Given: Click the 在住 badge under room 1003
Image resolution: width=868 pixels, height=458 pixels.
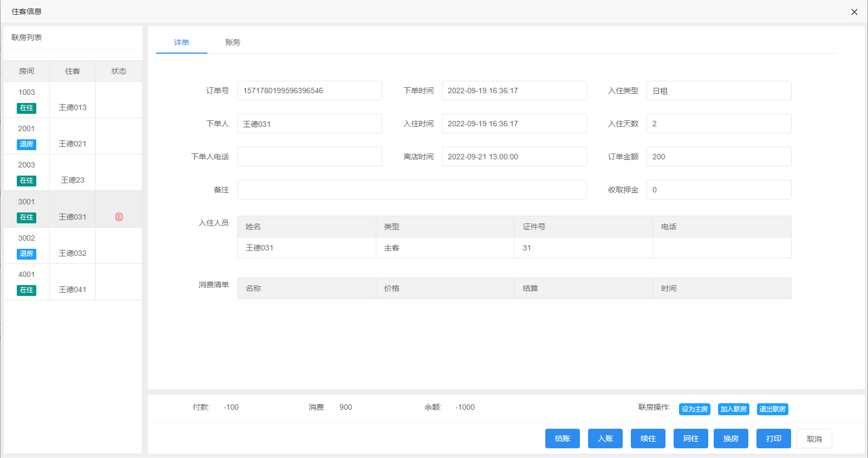Looking at the screenshot, I should pyautogui.click(x=27, y=108).
